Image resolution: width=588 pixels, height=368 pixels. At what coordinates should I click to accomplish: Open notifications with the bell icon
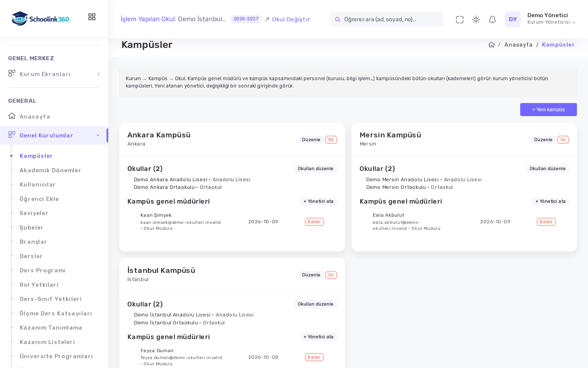492,19
